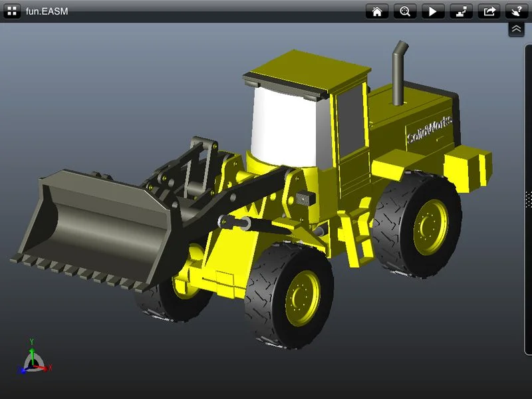
Task: Tap the fun.EASM file title
Action: click(47, 11)
